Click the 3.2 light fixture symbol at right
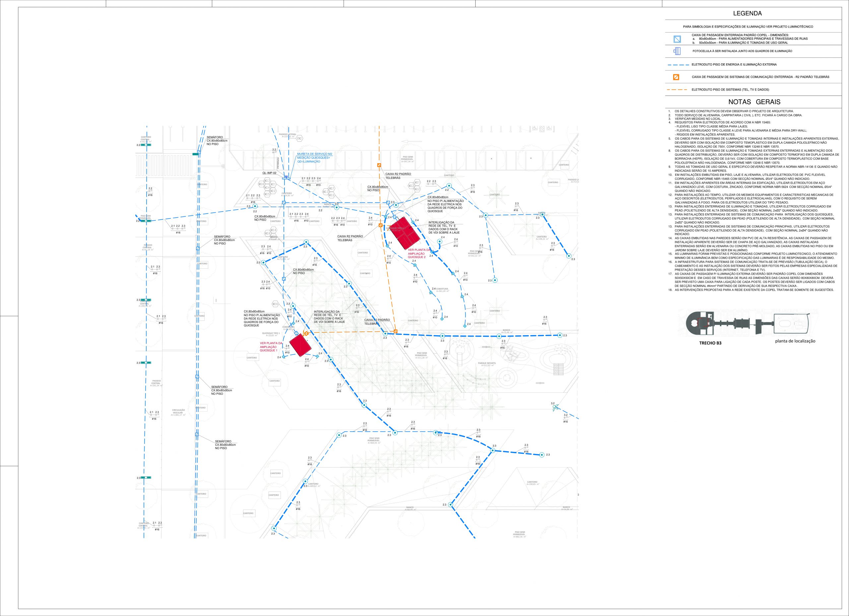 coord(555,408)
